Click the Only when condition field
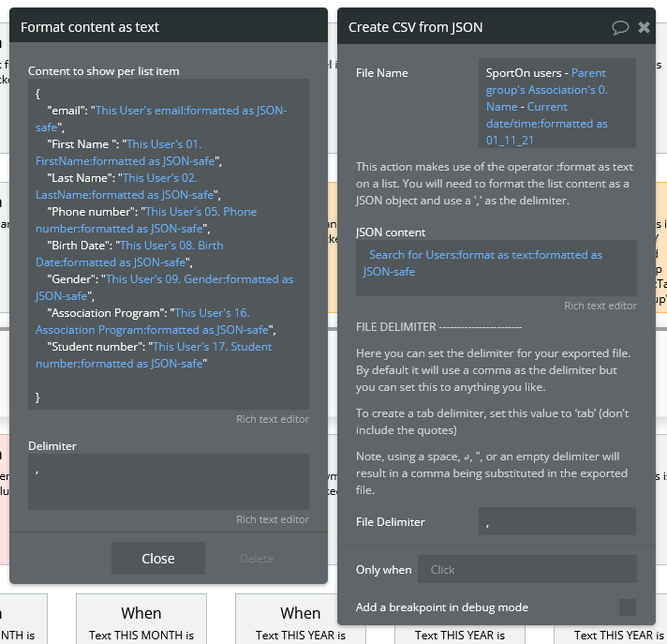 click(x=527, y=569)
